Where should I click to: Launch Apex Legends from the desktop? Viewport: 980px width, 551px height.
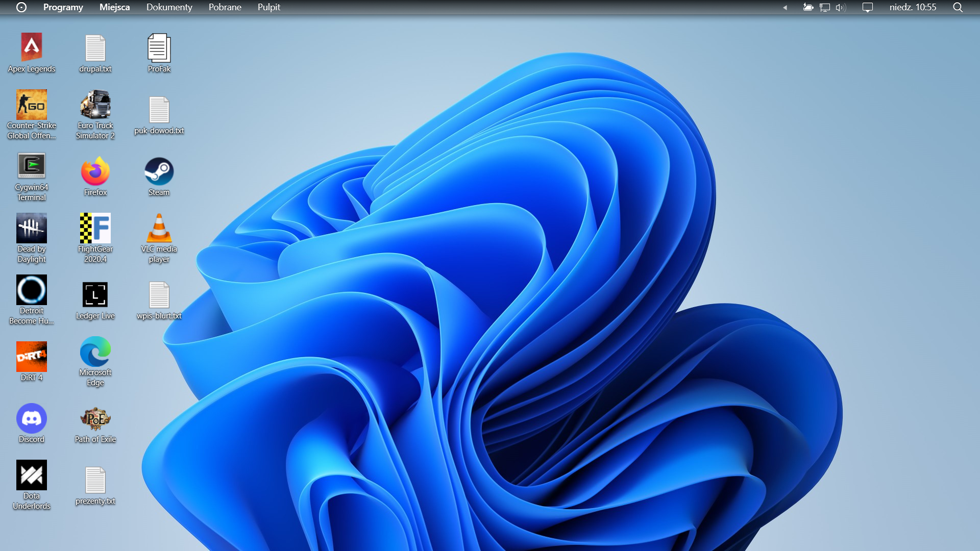pos(31,46)
